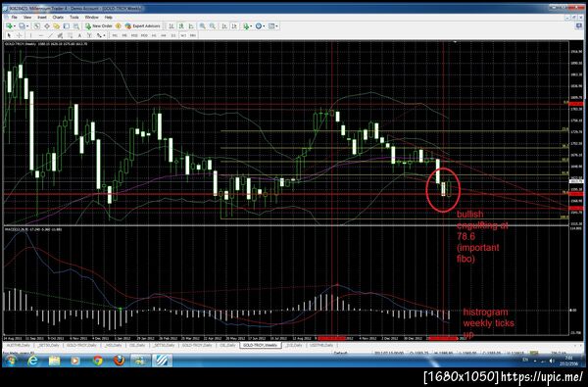The image size is (588, 387).
Task: Launch Google Chrome from the taskbar
Action: coord(97,361)
